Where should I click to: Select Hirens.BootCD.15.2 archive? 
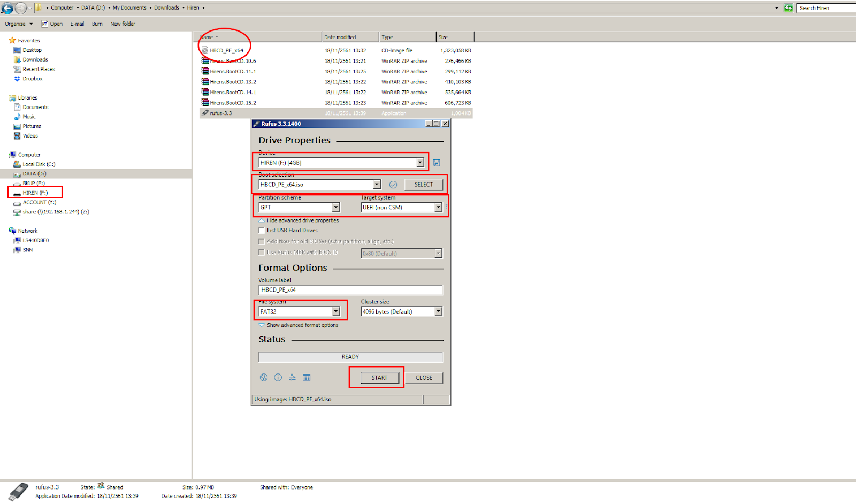[336, 103]
